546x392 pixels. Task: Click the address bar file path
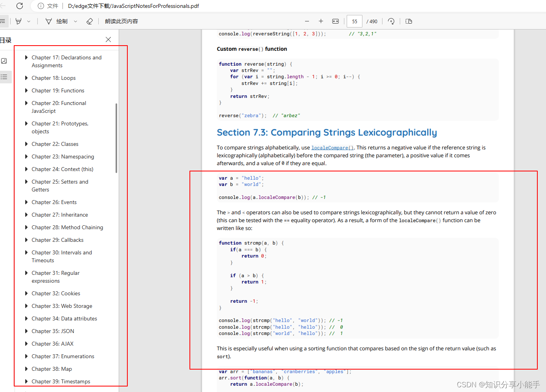point(133,6)
